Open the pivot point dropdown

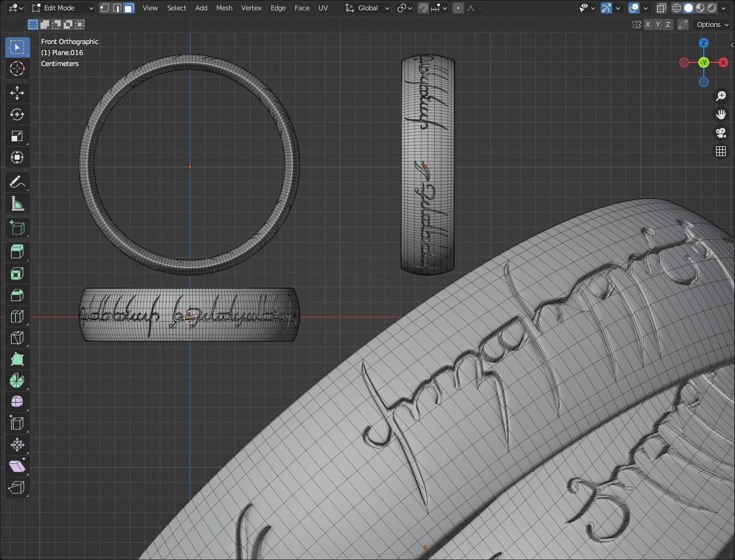405,8
